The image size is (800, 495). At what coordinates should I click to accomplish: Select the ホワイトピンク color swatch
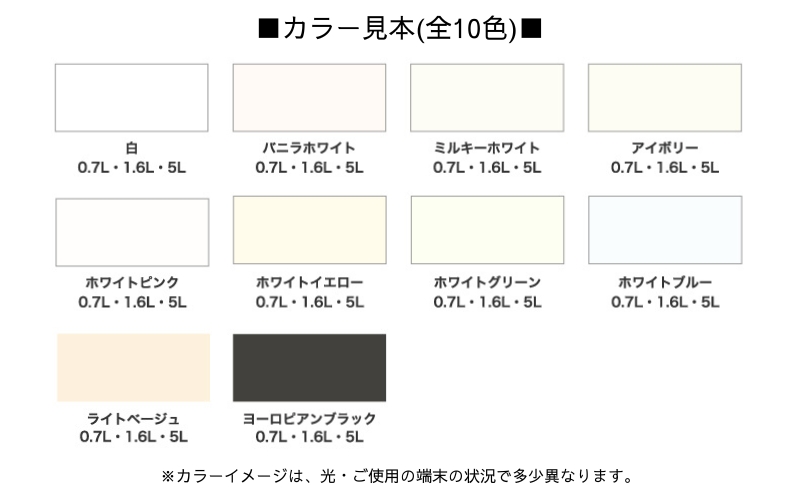[132, 232]
